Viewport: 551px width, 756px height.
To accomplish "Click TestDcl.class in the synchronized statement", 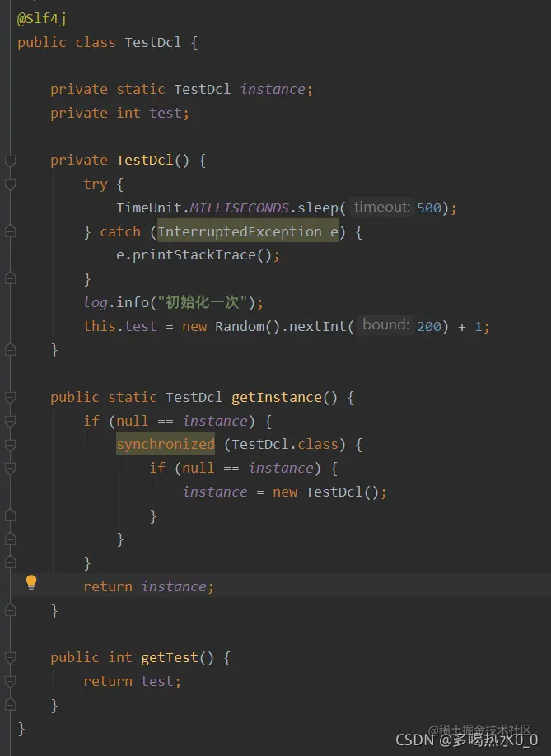I will coord(285,444).
